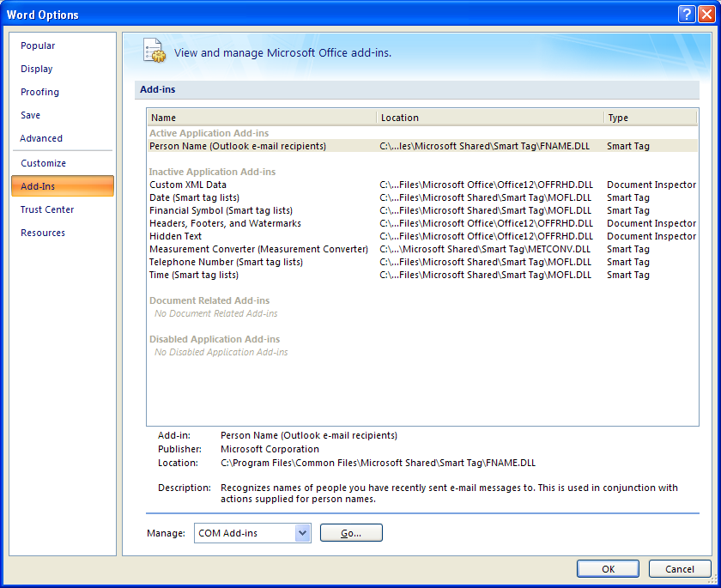
Task: Click the dialog resize grip corner
Action: click(x=713, y=580)
